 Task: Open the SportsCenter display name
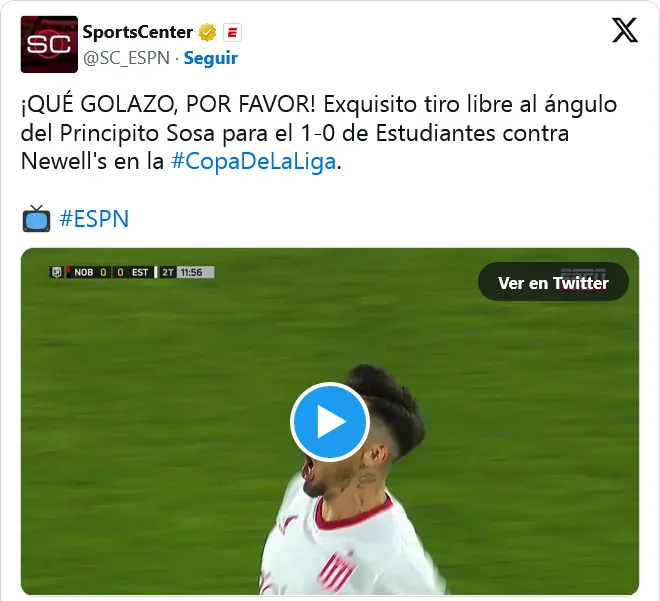click(x=137, y=32)
